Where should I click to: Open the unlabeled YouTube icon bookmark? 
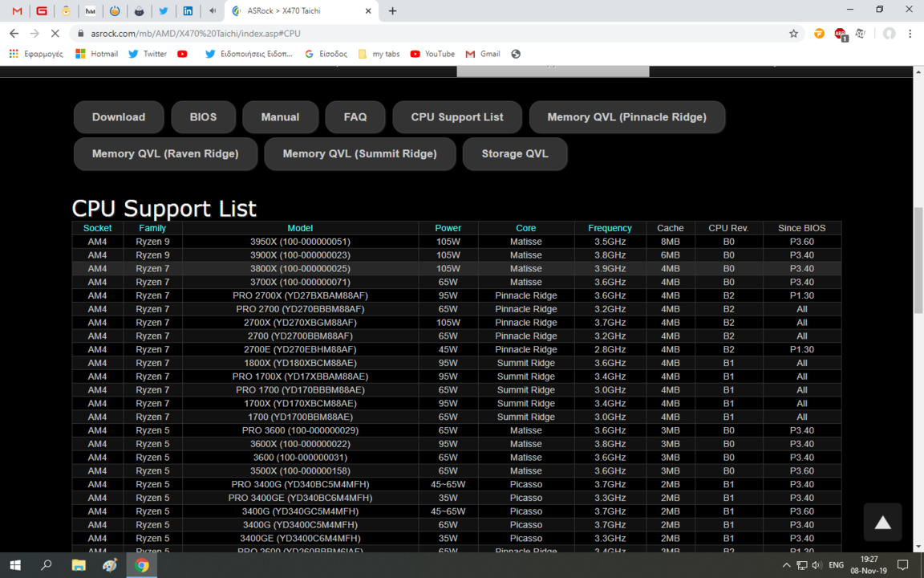click(x=182, y=54)
